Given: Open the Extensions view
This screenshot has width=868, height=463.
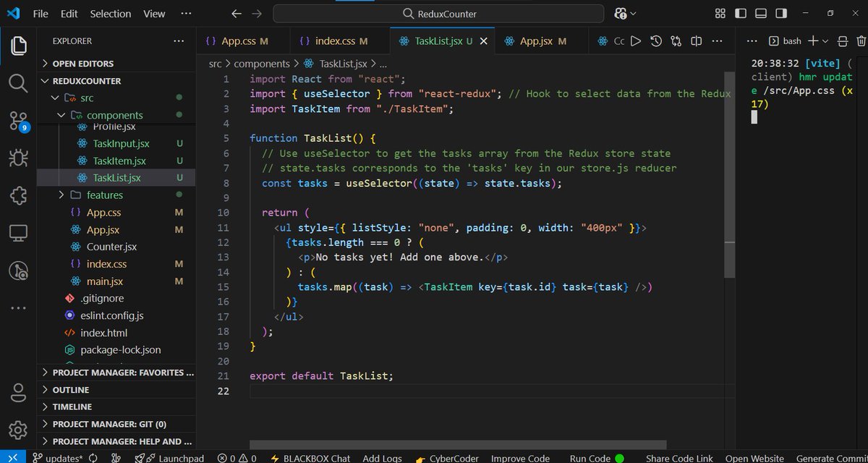Looking at the screenshot, I should coord(18,195).
